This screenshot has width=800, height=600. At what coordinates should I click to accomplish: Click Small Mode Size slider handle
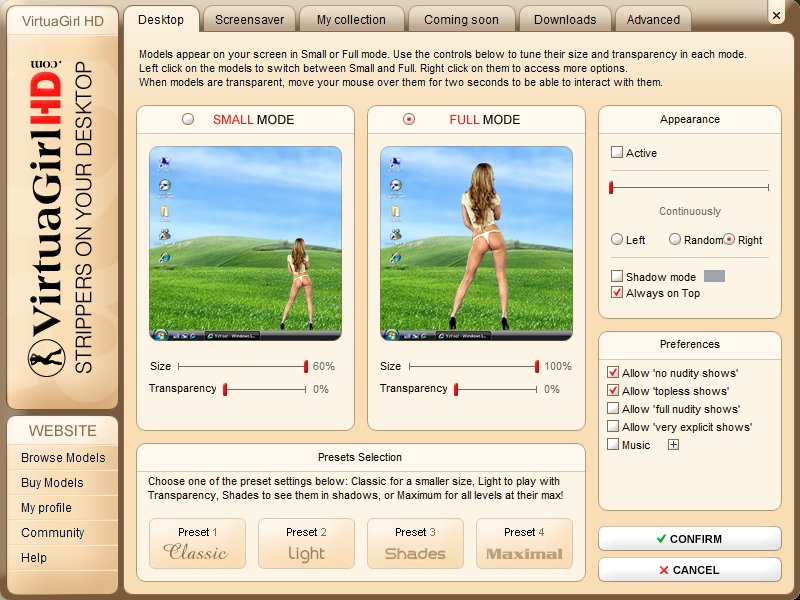point(306,366)
